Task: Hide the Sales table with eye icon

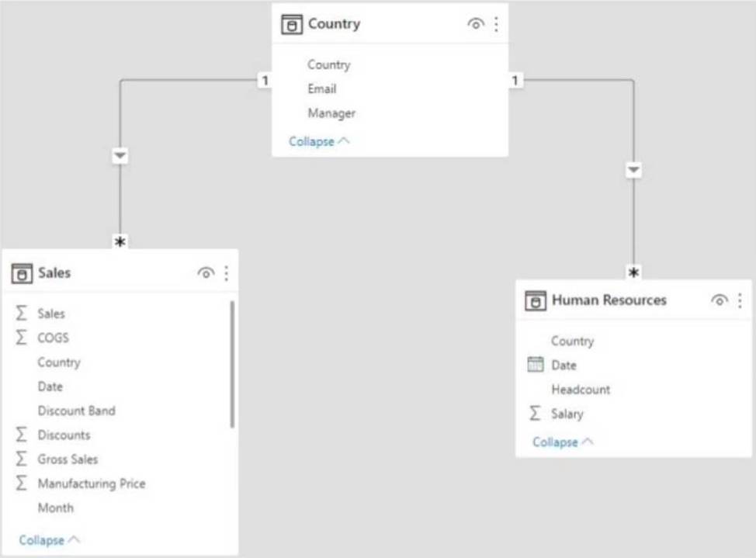Action: point(206,273)
